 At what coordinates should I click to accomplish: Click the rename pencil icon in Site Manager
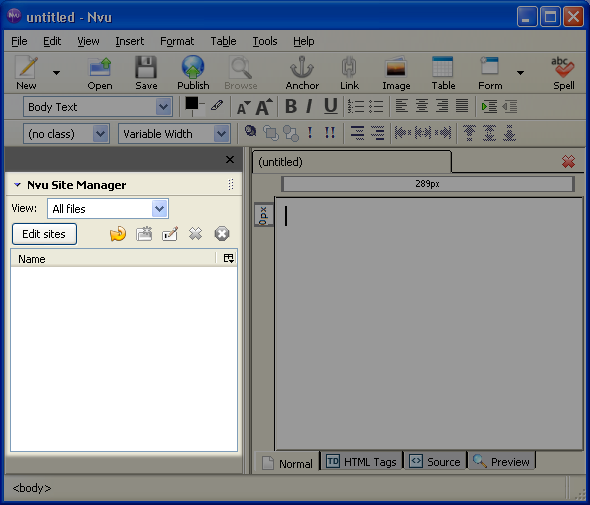[170, 234]
